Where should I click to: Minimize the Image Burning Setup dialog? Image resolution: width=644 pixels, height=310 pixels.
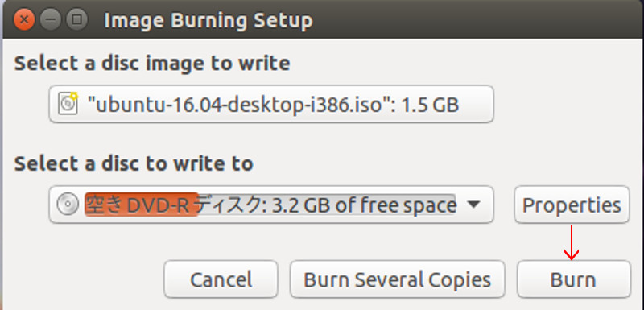coord(50,19)
